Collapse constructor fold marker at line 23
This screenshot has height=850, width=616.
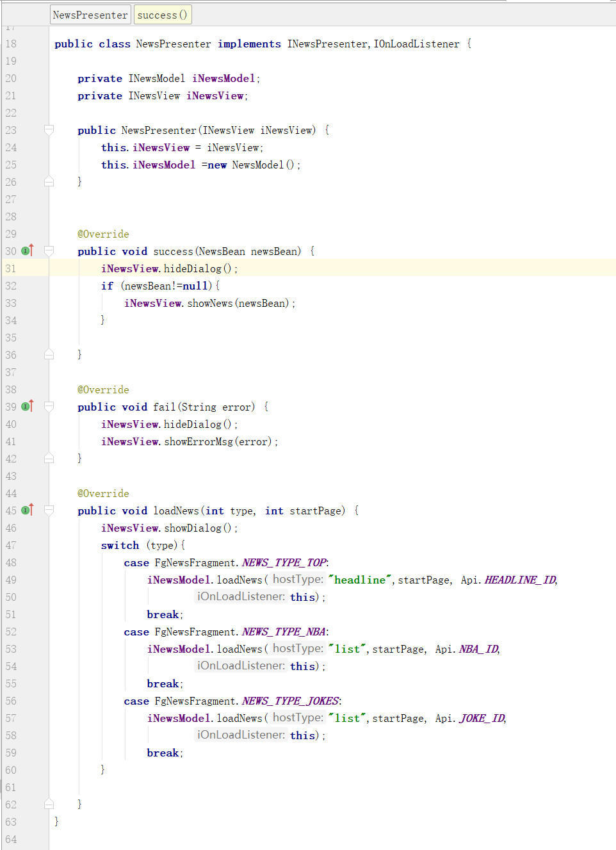(x=49, y=130)
